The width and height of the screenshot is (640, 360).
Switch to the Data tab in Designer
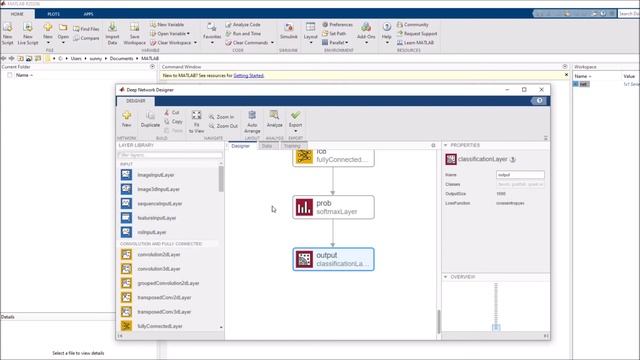click(x=267, y=146)
